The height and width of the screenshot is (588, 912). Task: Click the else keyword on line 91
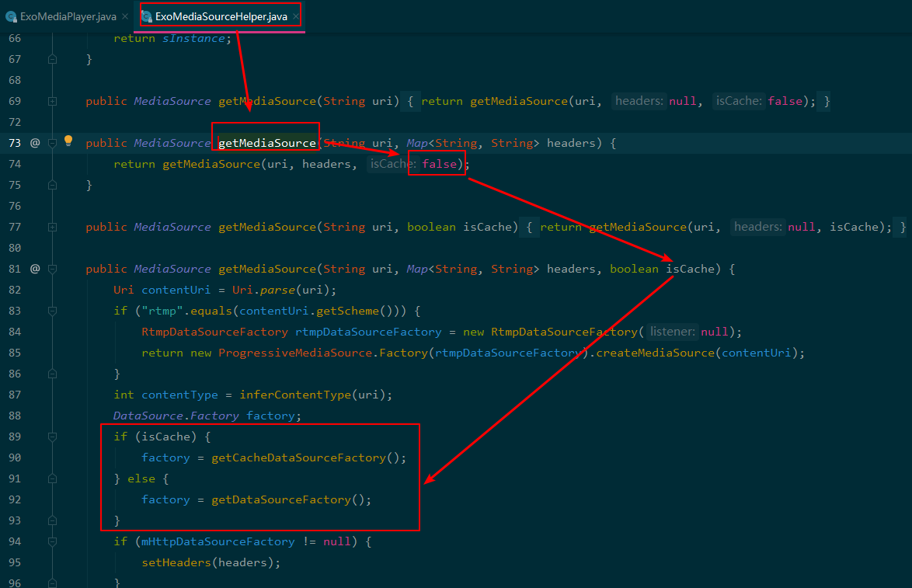(x=141, y=478)
